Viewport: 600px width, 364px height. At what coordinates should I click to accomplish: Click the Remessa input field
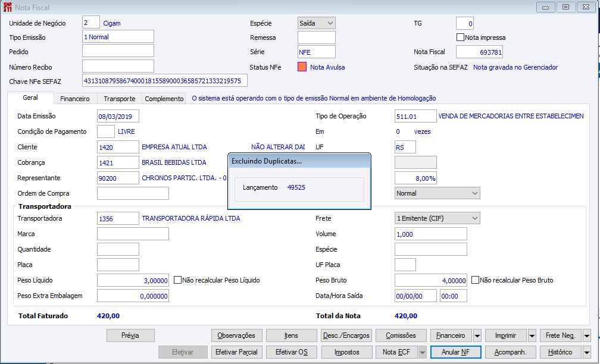click(x=317, y=37)
